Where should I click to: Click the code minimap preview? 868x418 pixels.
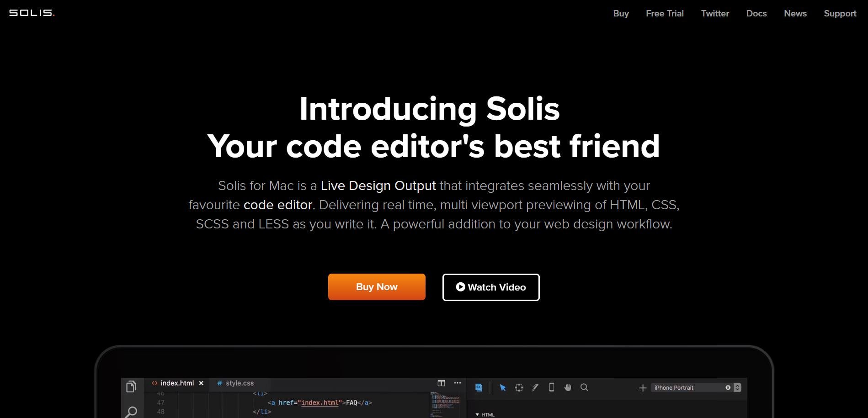(x=445, y=404)
